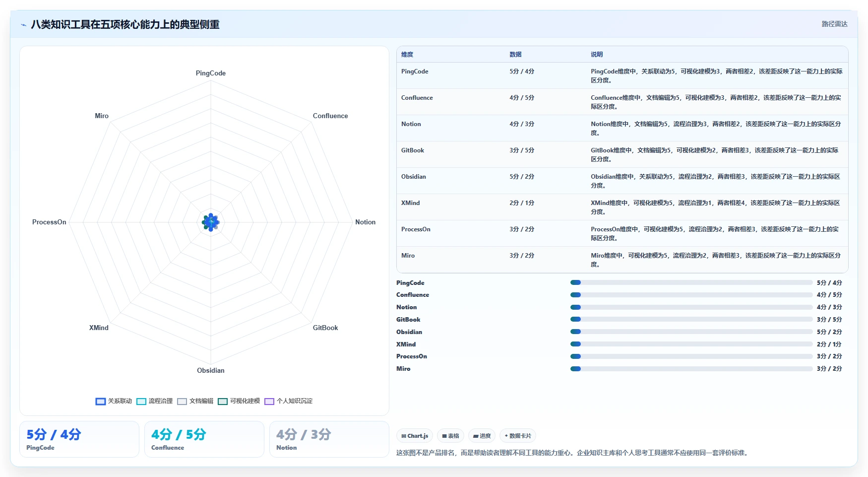868x477 pixels.
Task: Click the Notion axis label on the radar
Action: click(x=366, y=222)
